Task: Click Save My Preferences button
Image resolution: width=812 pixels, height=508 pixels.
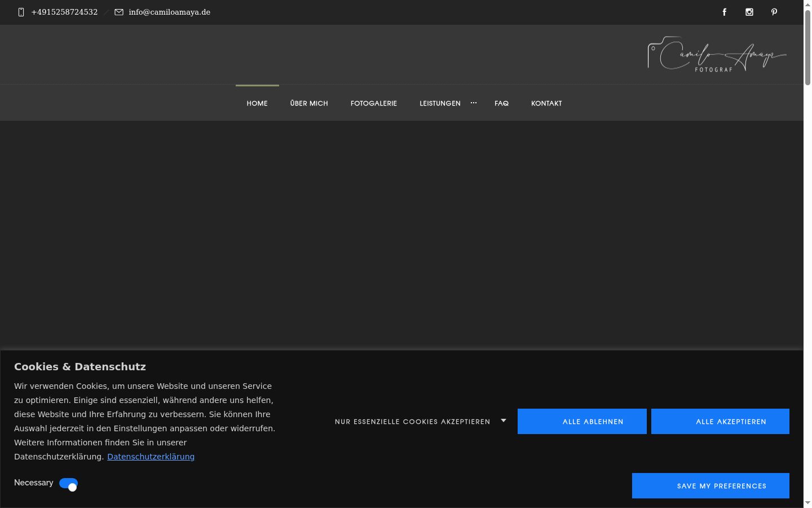Action: point(710,486)
